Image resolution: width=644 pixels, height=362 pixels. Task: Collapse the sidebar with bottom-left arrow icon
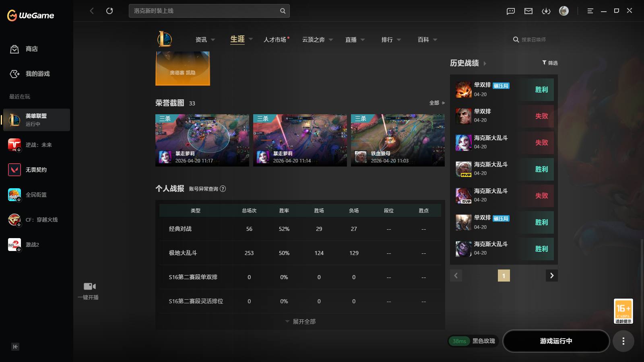(x=15, y=347)
